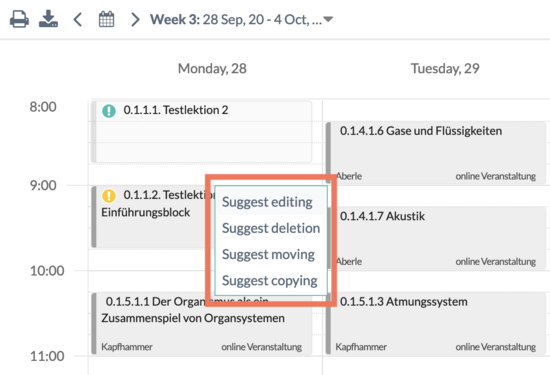Viewport: 550px width, 375px height.
Task: Click the Tuesday, 29 column header
Action: pos(445,68)
